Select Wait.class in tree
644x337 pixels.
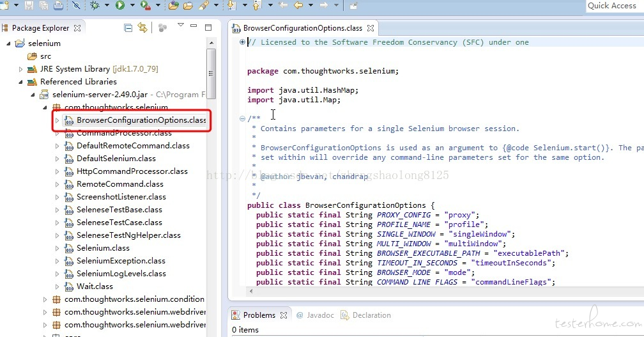point(89,286)
